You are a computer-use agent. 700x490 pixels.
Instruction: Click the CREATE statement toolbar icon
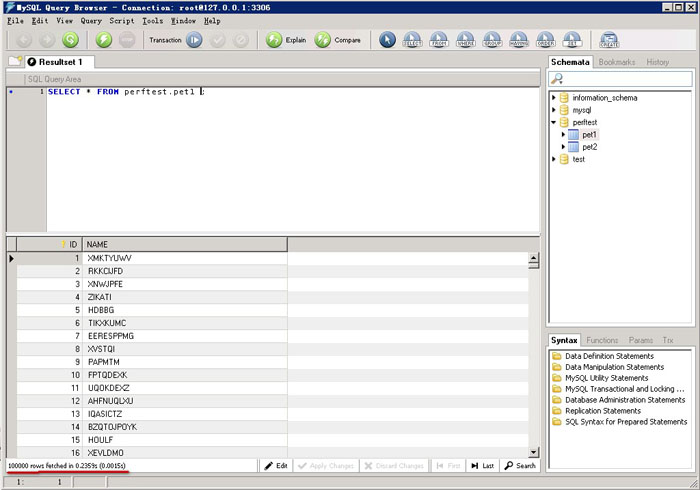(607, 40)
